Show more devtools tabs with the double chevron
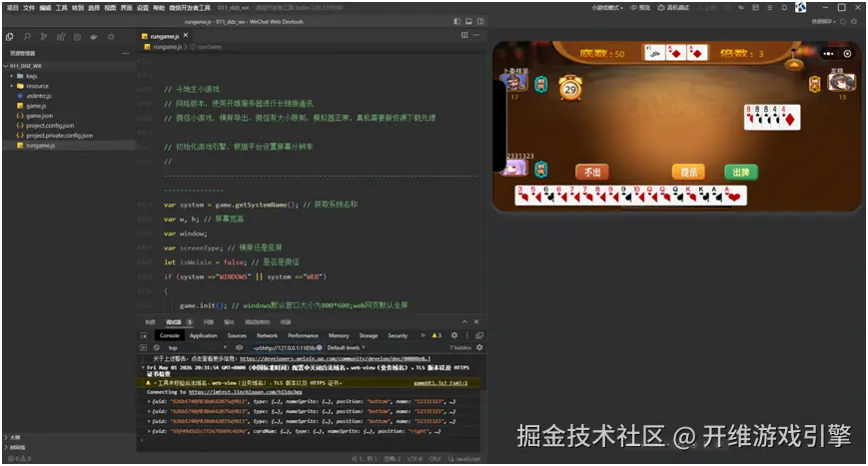868x466 pixels. 423,335
